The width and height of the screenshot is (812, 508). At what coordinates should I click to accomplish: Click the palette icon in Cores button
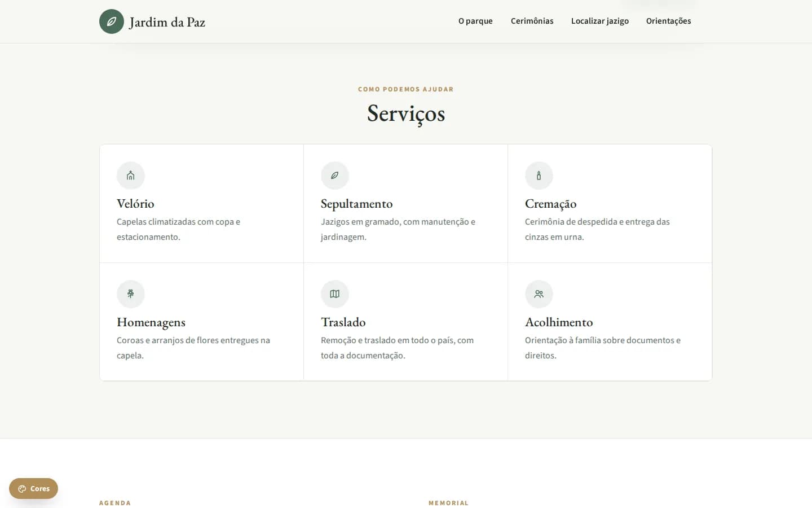22,489
